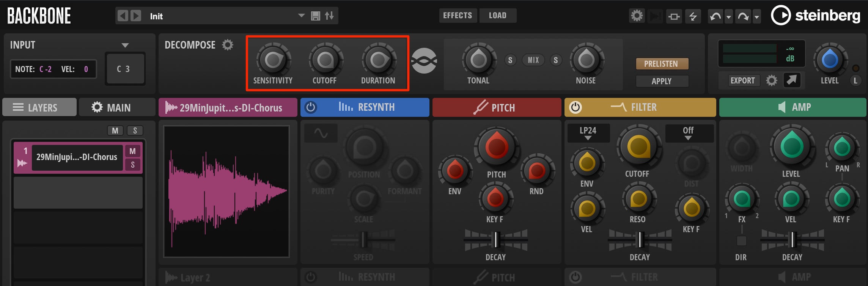Click the Decompose Sensitivity knob
The height and width of the screenshot is (286, 868).
[273, 60]
